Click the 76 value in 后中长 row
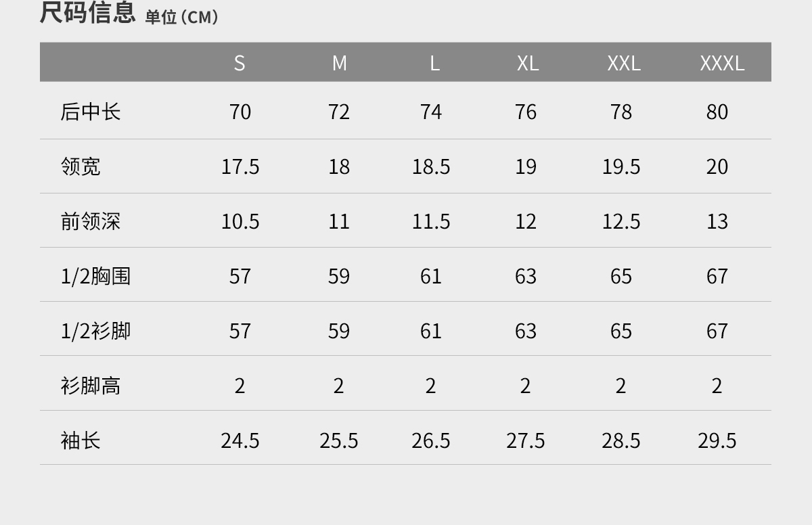 tap(526, 112)
